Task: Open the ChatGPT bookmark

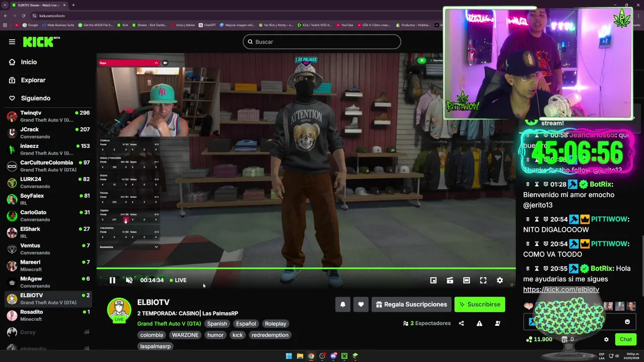Action: click(x=207, y=25)
